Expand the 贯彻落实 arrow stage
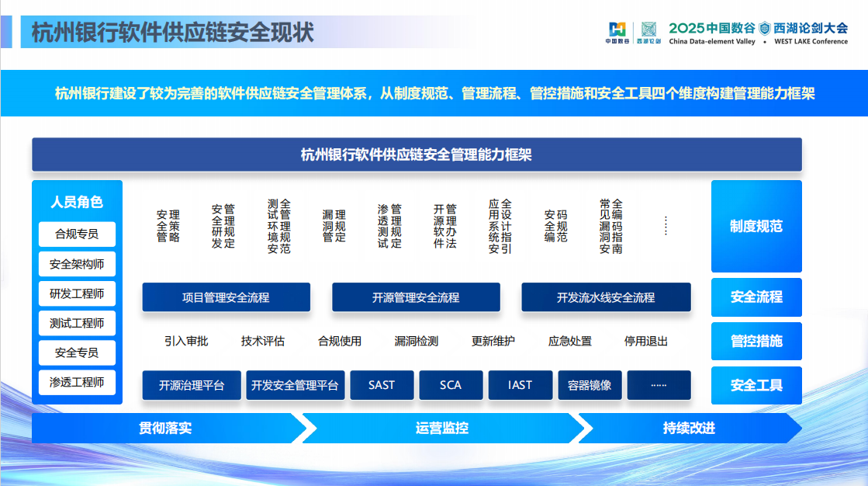 tap(167, 428)
